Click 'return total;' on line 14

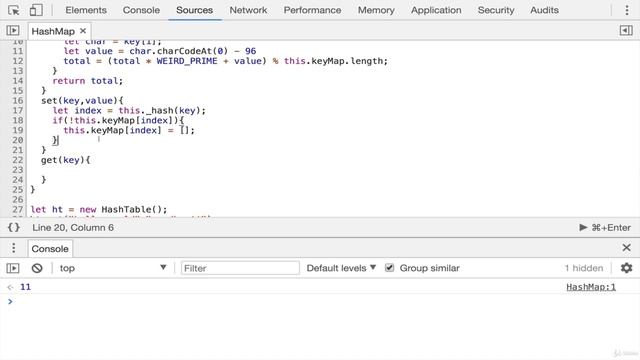pyautogui.click(x=87, y=81)
